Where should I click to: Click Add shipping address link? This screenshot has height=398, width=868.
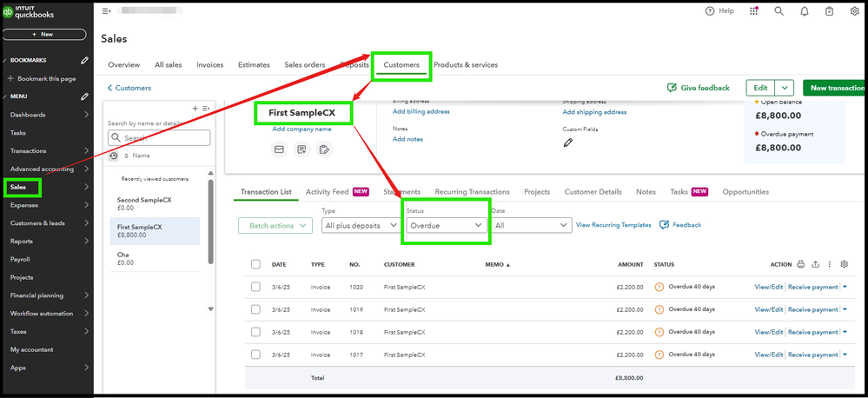click(x=594, y=112)
